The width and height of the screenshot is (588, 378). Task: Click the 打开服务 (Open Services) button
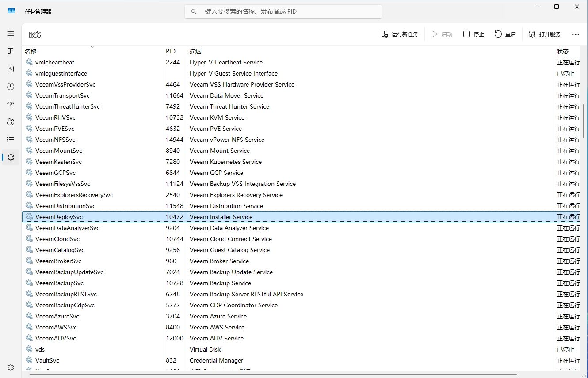pyautogui.click(x=545, y=34)
